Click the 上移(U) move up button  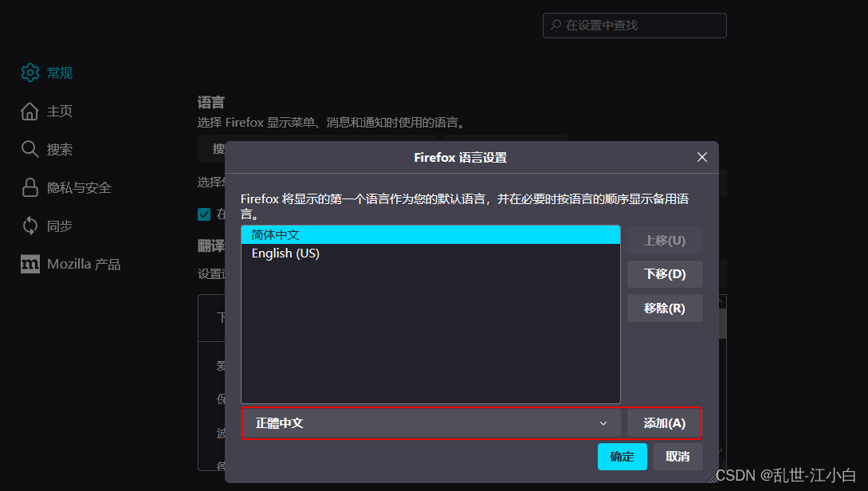[x=665, y=240]
